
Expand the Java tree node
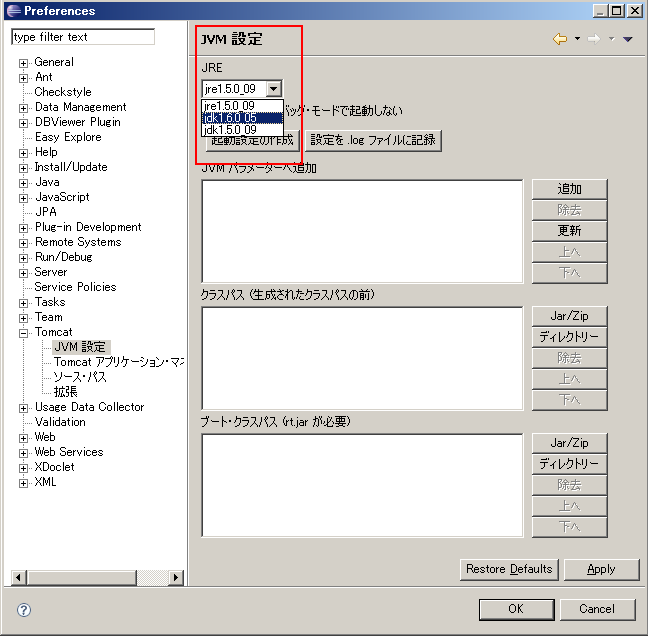[x=24, y=183]
